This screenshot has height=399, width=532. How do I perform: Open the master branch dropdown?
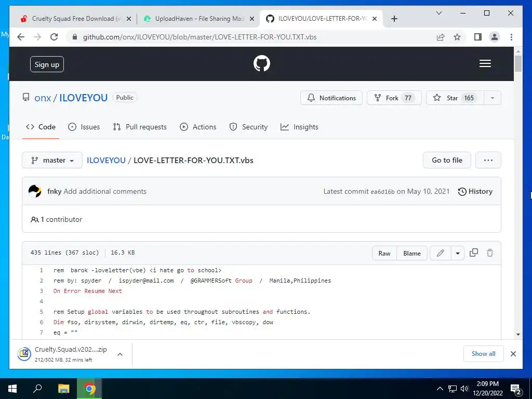(52, 160)
